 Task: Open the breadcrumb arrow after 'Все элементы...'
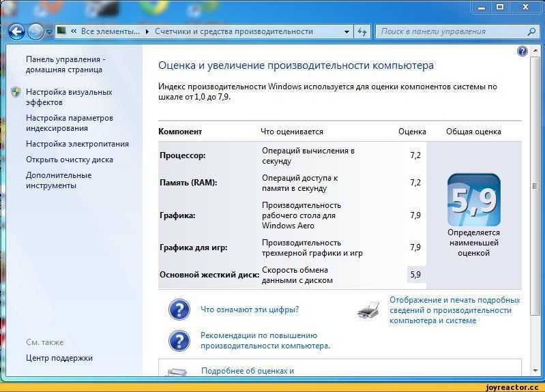pyautogui.click(x=147, y=31)
